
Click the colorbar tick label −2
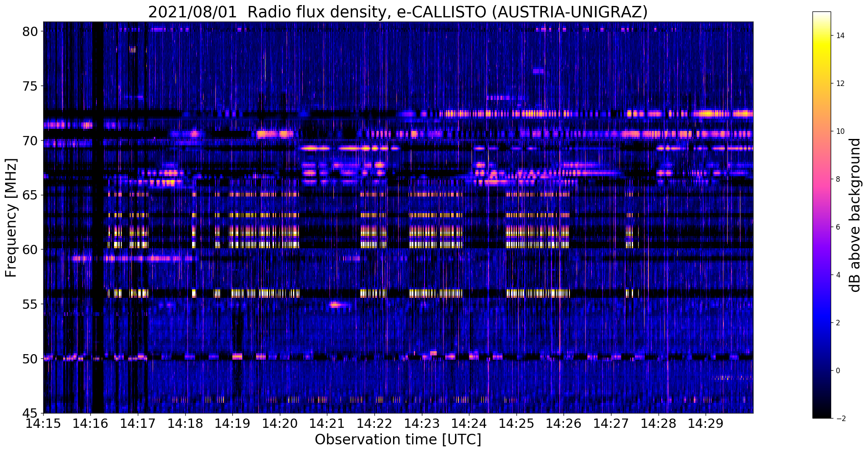[x=840, y=419]
